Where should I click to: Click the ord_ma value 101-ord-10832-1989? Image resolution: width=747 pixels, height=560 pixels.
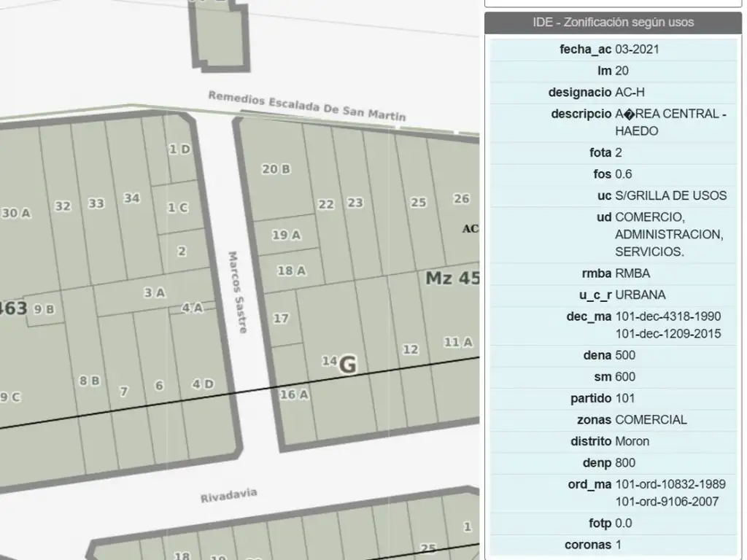pos(670,484)
